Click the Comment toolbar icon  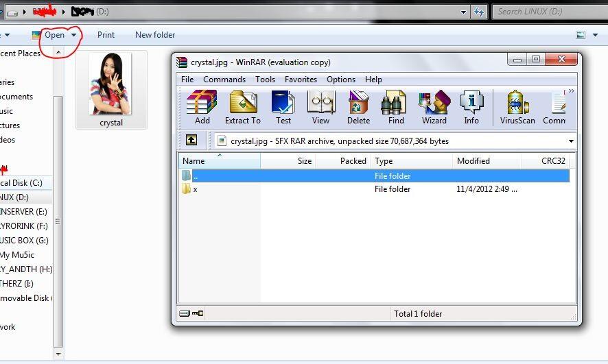(554, 107)
